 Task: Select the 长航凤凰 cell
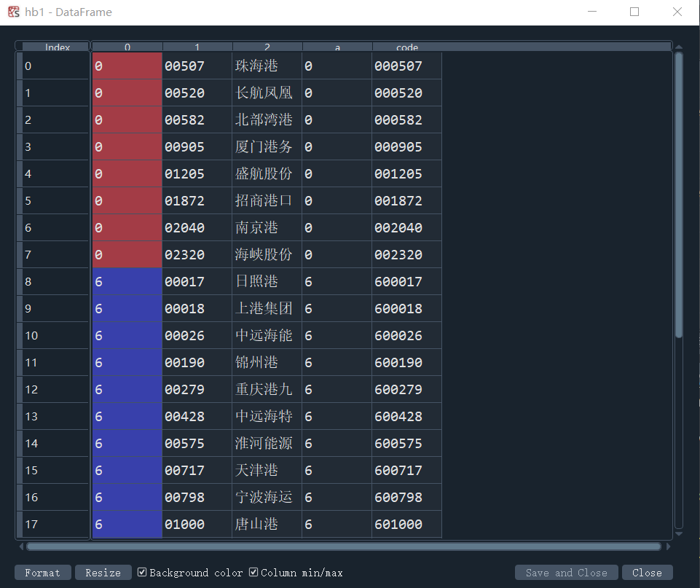[x=267, y=93]
